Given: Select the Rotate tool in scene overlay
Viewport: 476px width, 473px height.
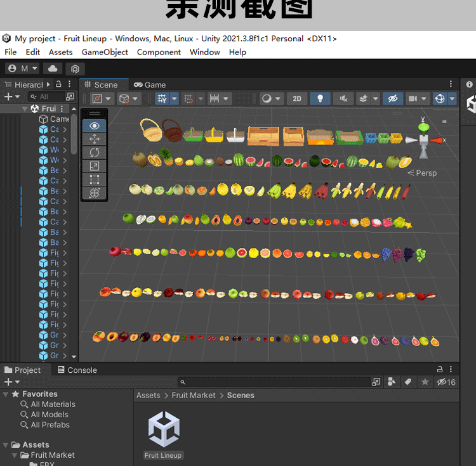Looking at the screenshot, I should [x=95, y=153].
